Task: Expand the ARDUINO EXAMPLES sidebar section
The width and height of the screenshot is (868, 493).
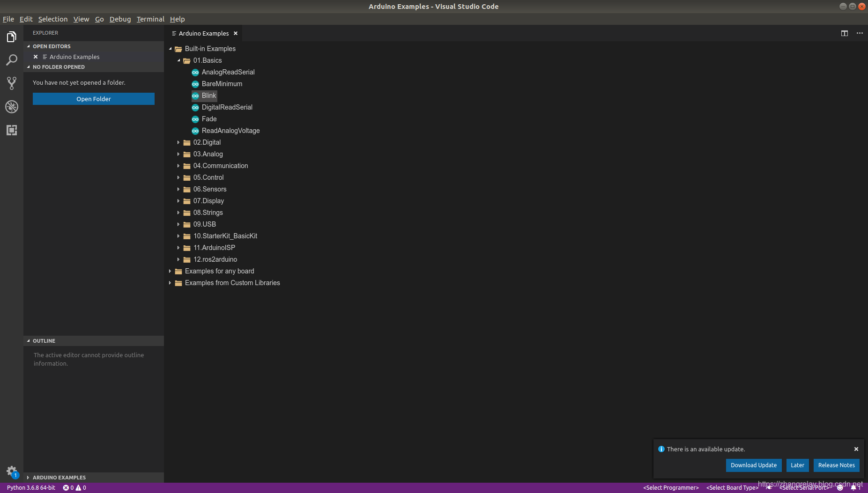Action: [x=94, y=478]
